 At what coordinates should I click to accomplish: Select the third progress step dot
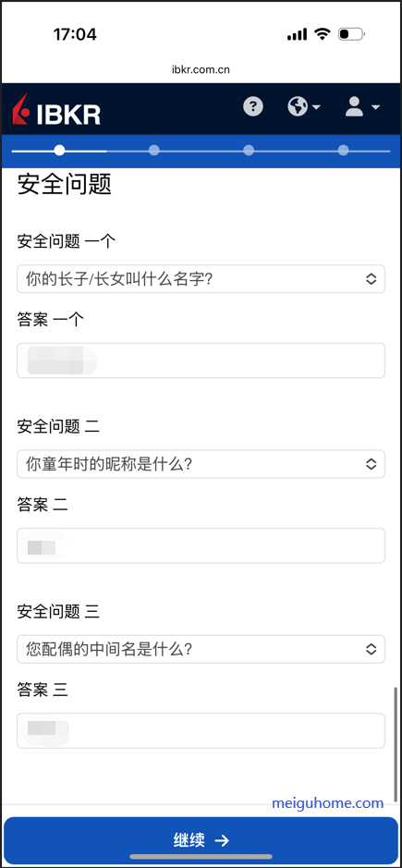pyautogui.click(x=249, y=150)
